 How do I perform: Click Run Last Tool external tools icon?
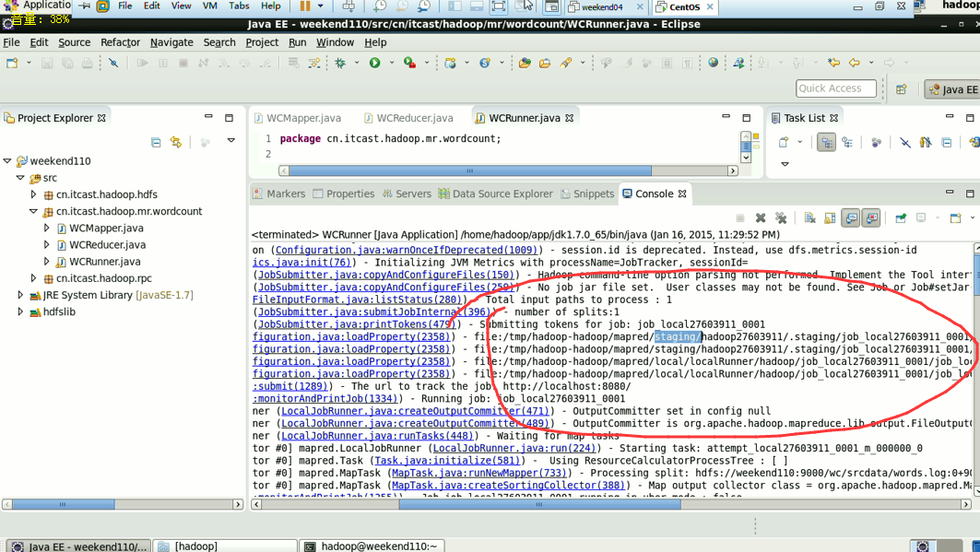[410, 63]
